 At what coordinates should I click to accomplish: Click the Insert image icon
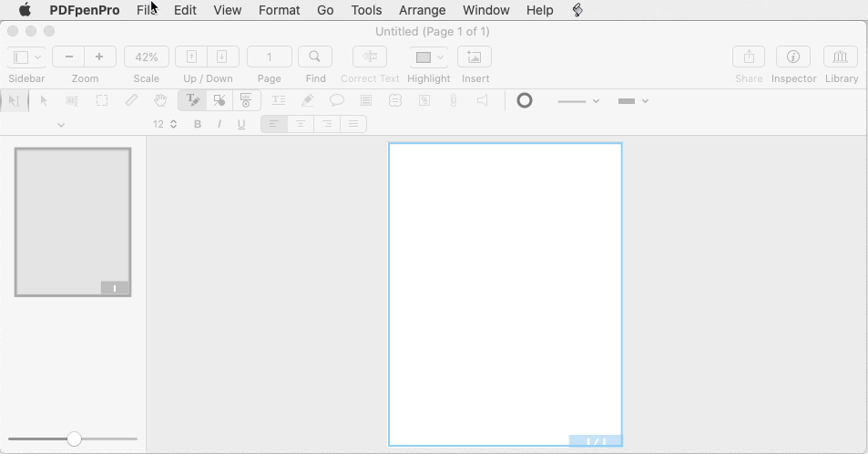(474, 57)
